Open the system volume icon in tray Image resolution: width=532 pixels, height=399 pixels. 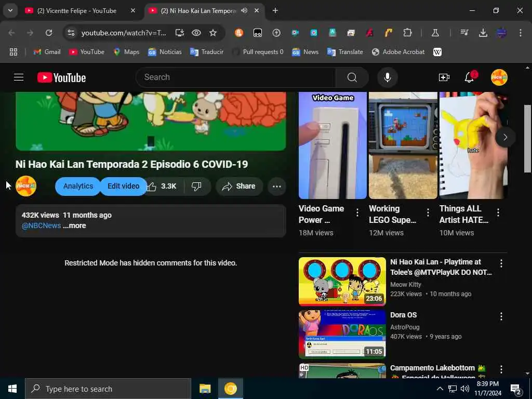pos(465,389)
